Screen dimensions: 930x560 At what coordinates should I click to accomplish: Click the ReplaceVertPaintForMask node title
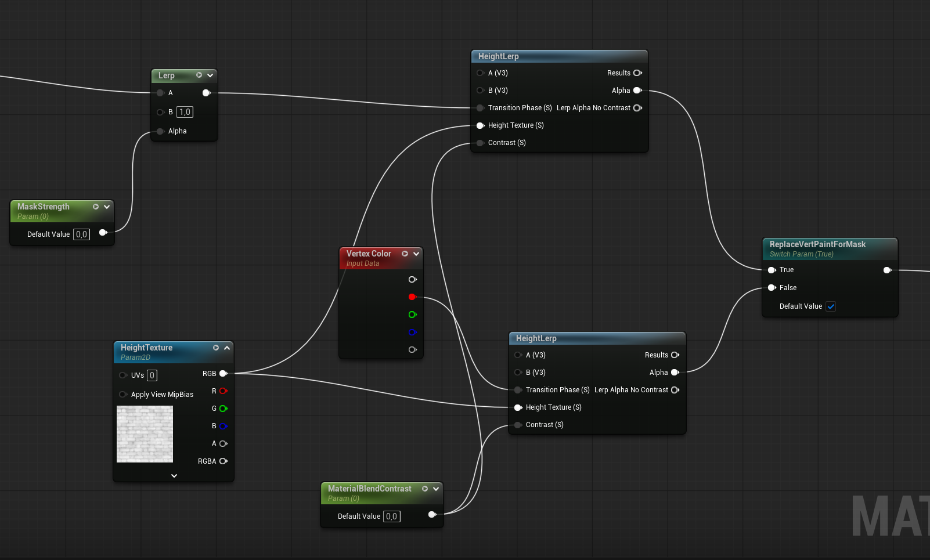coord(817,244)
